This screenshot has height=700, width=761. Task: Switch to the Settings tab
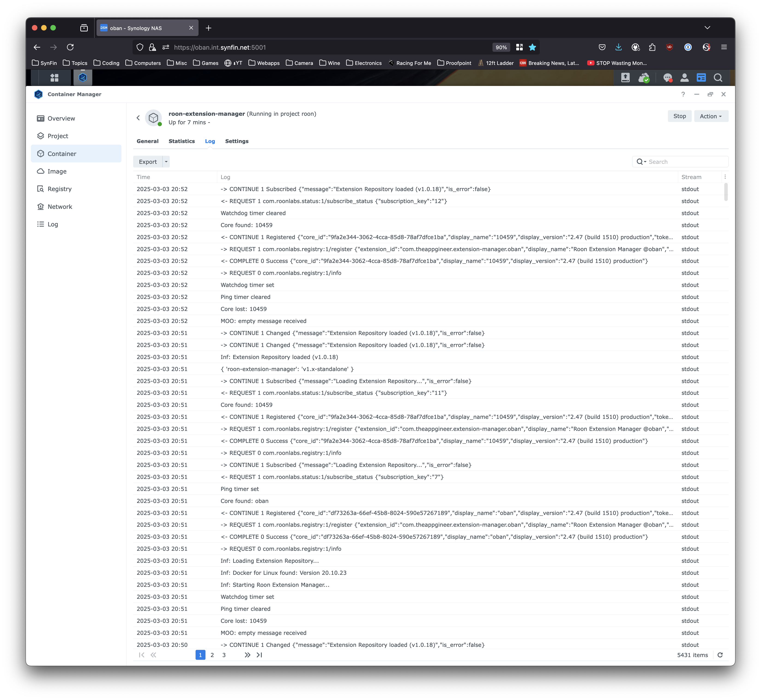237,141
